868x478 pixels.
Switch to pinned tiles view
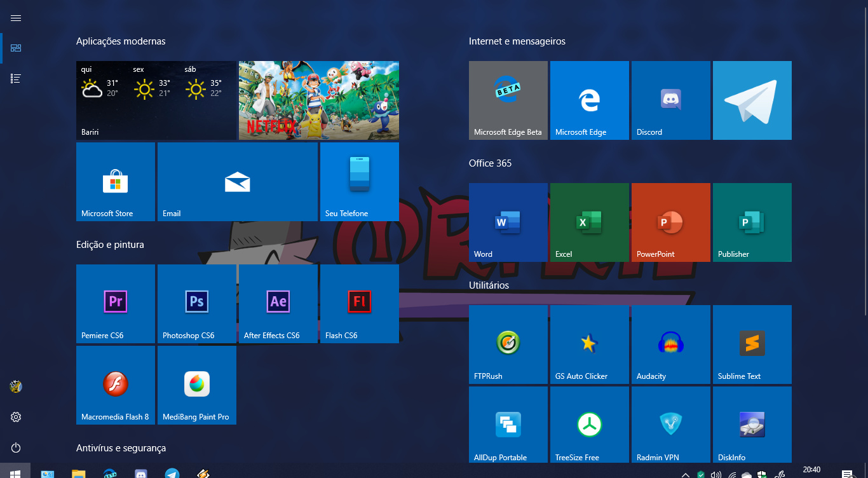click(x=16, y=48)
